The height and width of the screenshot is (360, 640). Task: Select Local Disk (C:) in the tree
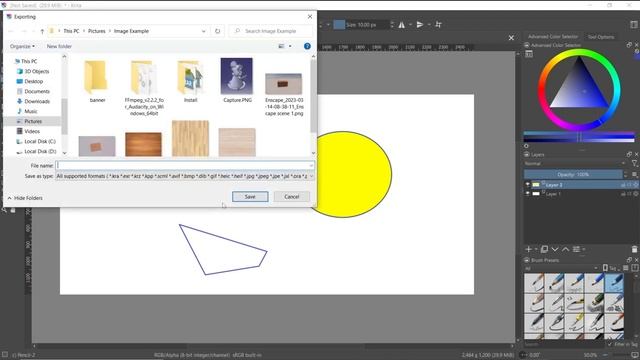[40, 141]
